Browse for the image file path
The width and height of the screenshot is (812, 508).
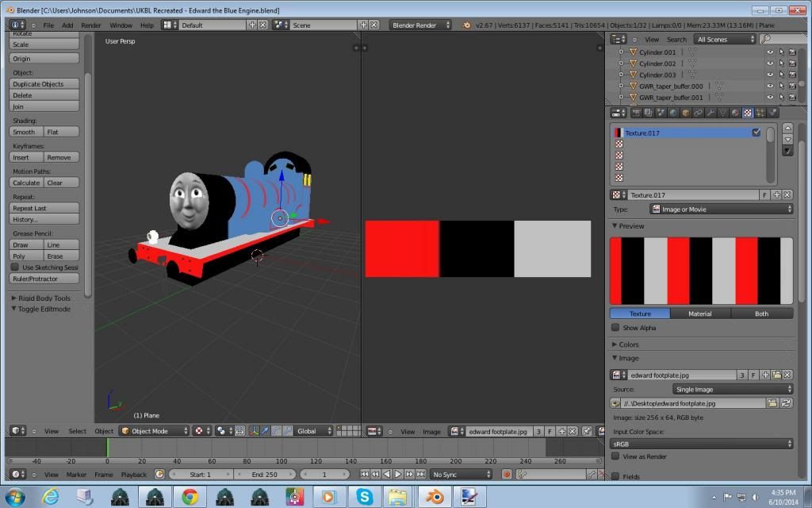click(x=772, y=403)
